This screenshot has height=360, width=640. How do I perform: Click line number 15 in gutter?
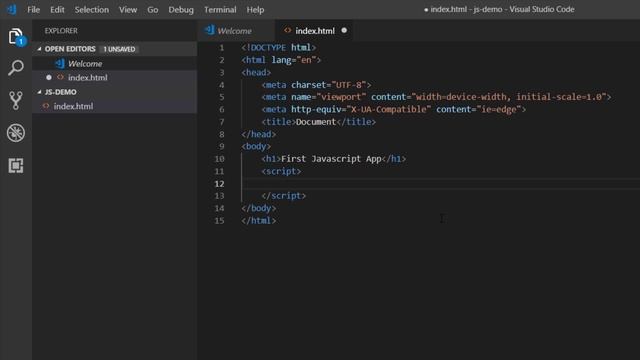click(x=220, y=221)
